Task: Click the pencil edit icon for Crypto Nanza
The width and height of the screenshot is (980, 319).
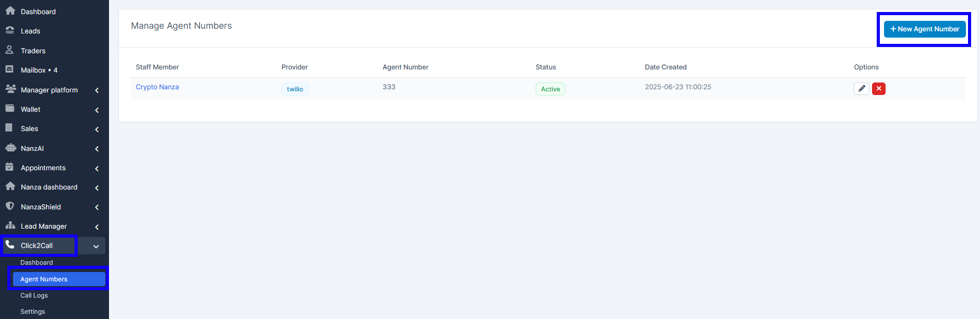Action: click(x=861, y=89)
